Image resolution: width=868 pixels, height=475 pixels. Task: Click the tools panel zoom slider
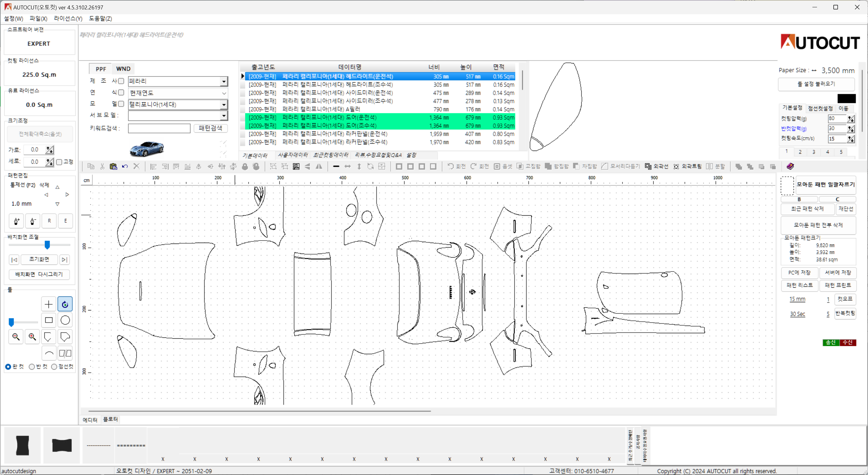coord(12,322)
